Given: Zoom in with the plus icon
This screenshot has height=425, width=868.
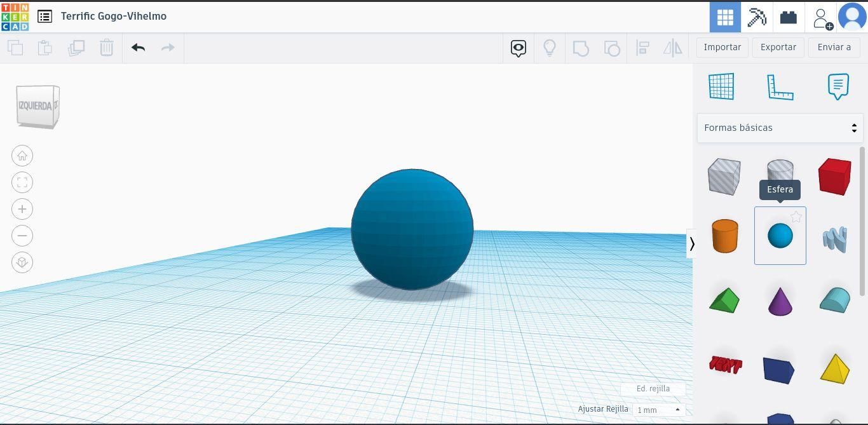Looking at the screenshot, I should point(22,209).
